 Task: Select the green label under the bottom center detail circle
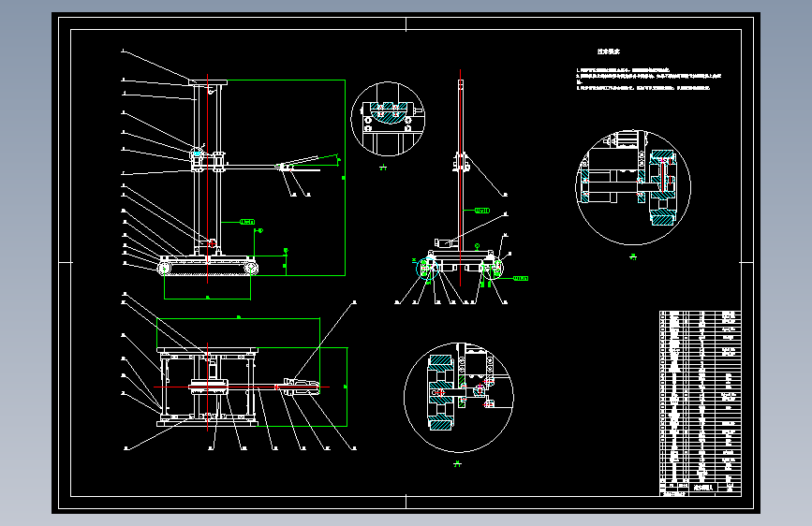(457, 464)
